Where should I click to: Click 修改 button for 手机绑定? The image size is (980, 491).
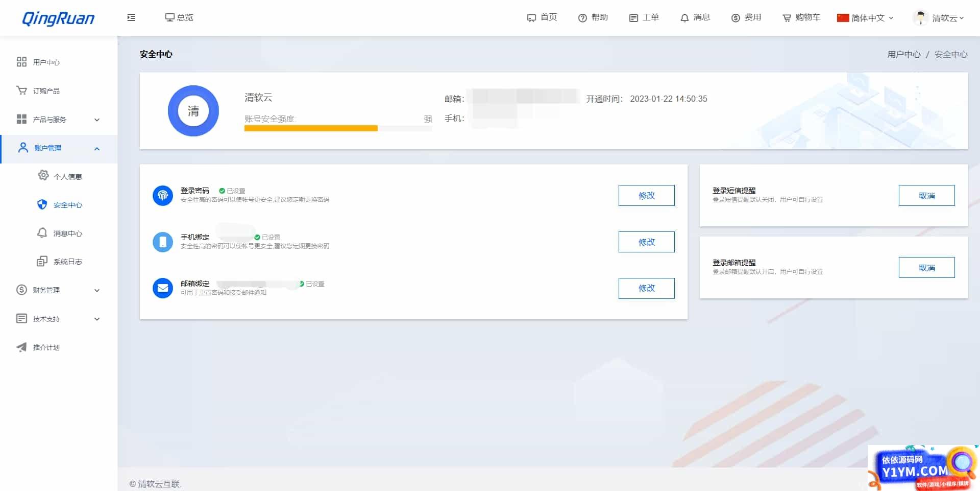647,242
